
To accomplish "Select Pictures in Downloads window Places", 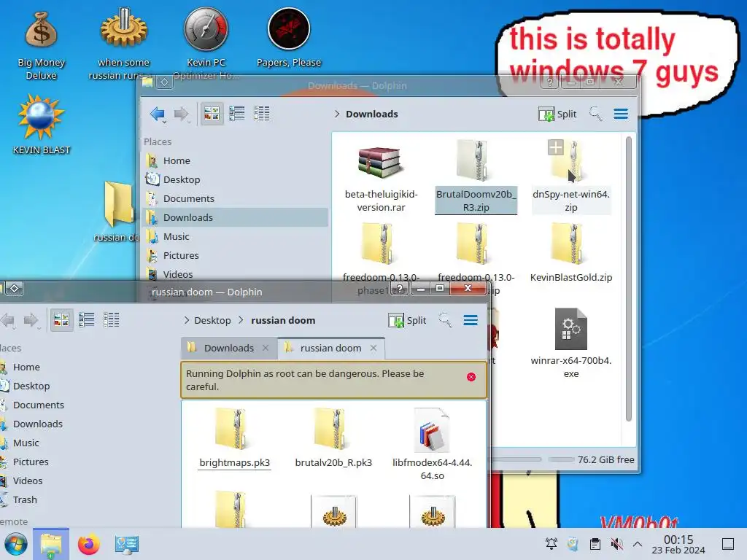I will pos(236,256).
